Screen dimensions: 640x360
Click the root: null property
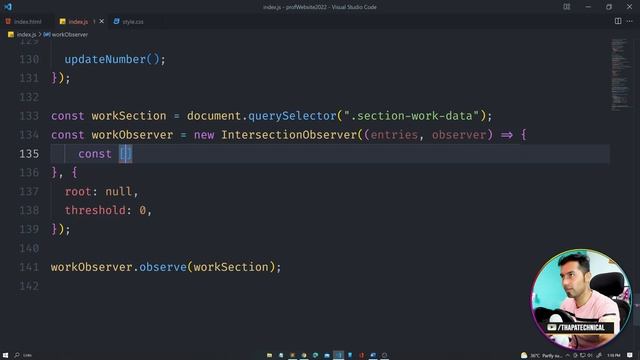click(x=101, y=191)
